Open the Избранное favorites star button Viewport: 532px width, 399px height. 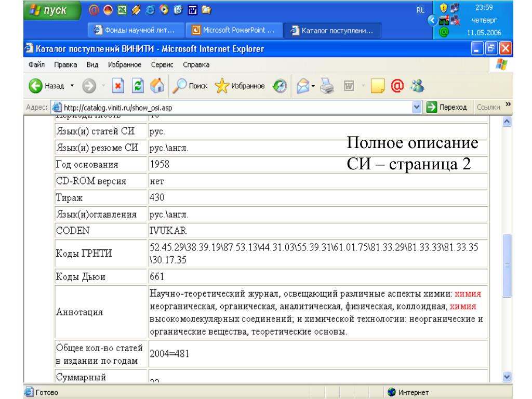tap(240, 86)
